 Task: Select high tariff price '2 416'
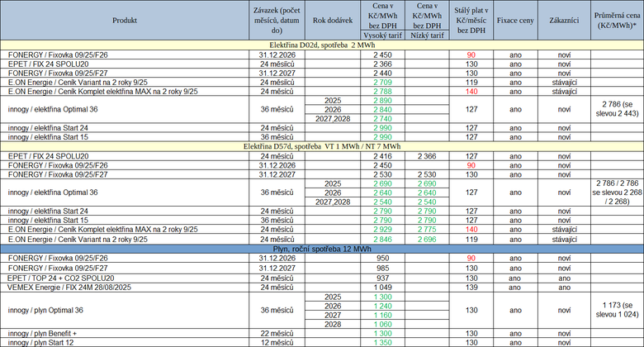pyautogui.click(x=383, y=156)
